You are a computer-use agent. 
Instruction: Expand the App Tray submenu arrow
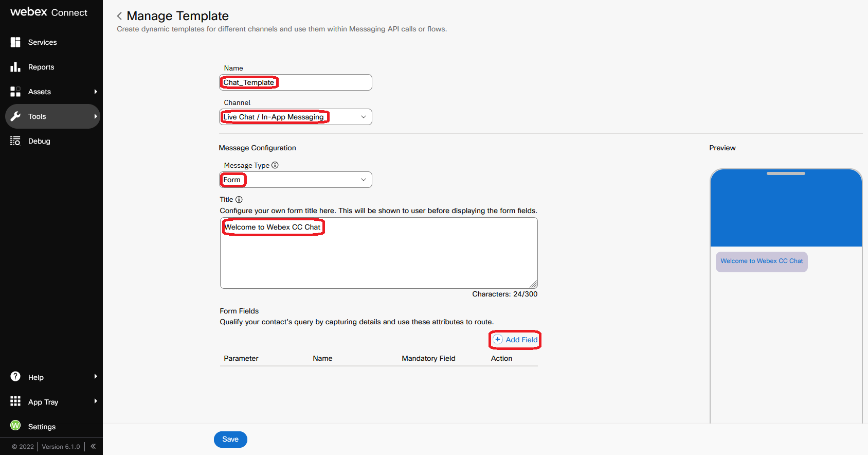pyautogui.click(x=96, y=401)
